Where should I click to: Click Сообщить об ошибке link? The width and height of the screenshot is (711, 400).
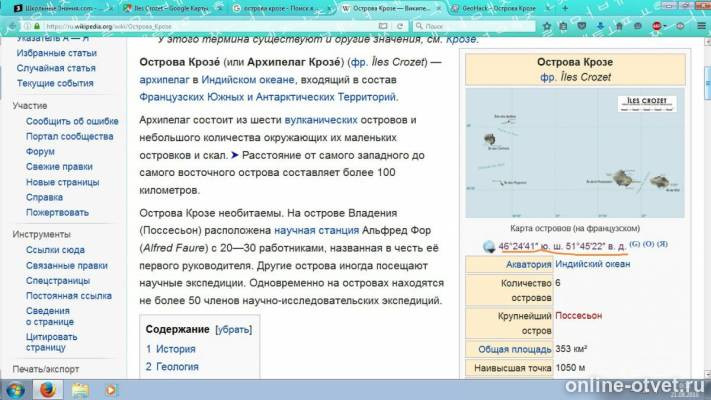72,122
